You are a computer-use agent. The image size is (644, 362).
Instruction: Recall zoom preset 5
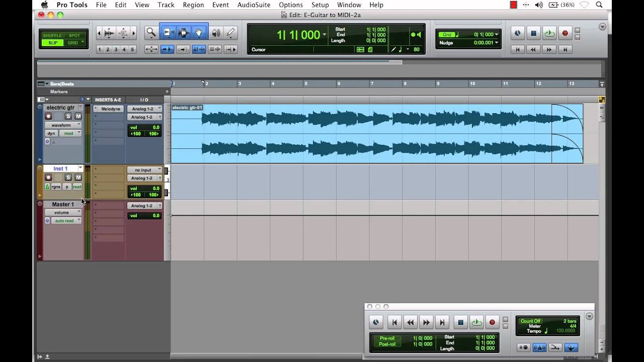(x=132, y=49)
